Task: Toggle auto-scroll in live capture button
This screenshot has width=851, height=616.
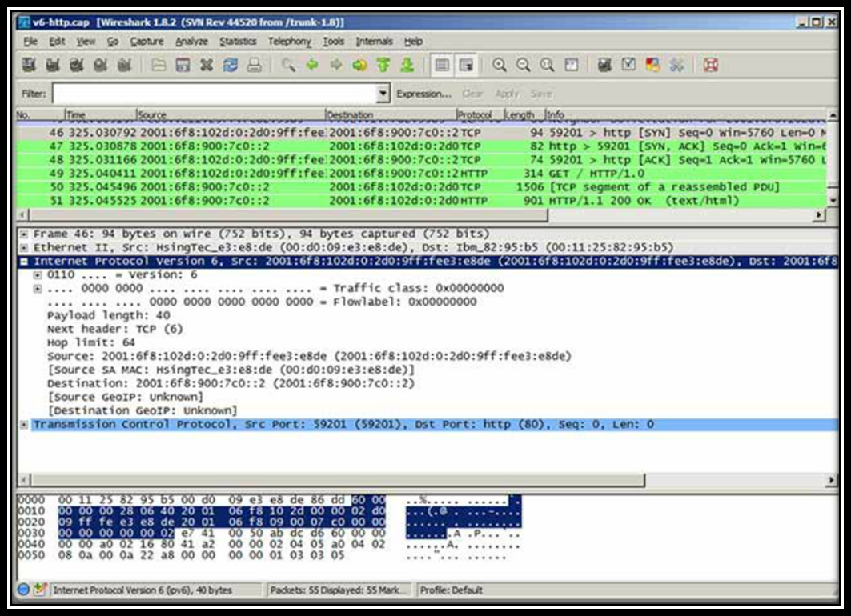Action: pyautogui.click(x=466, y=66)
